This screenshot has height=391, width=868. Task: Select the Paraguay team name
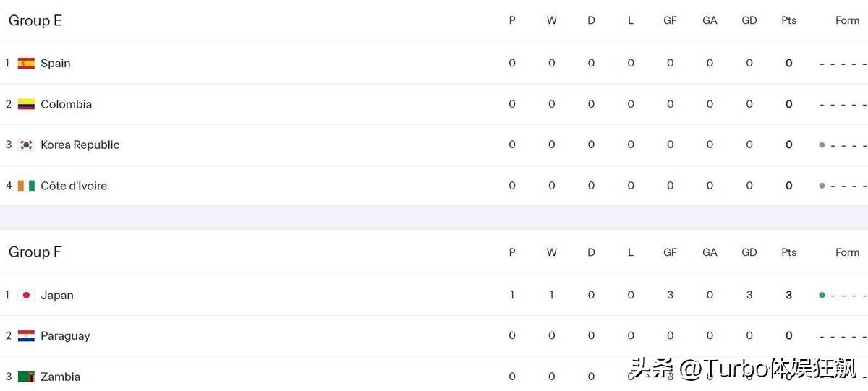click(65, 335)
